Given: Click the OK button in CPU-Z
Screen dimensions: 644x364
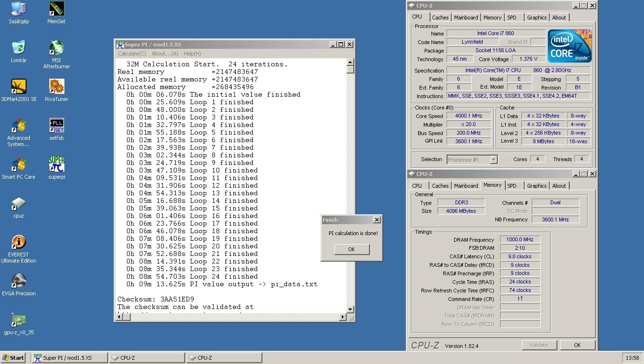Looking at the screenshot, I should [x=577, y=345].
